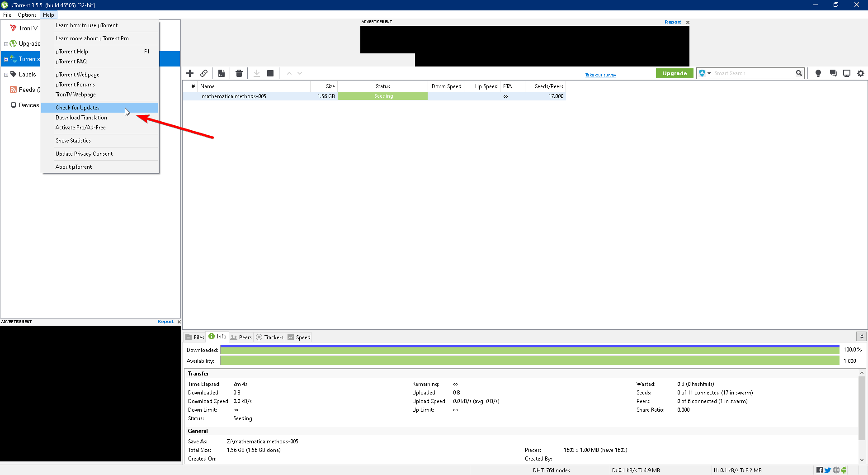Viewport: 868px width, 475px height.
Task: Open the search provider shield dropdown
Action: (704, 73)
